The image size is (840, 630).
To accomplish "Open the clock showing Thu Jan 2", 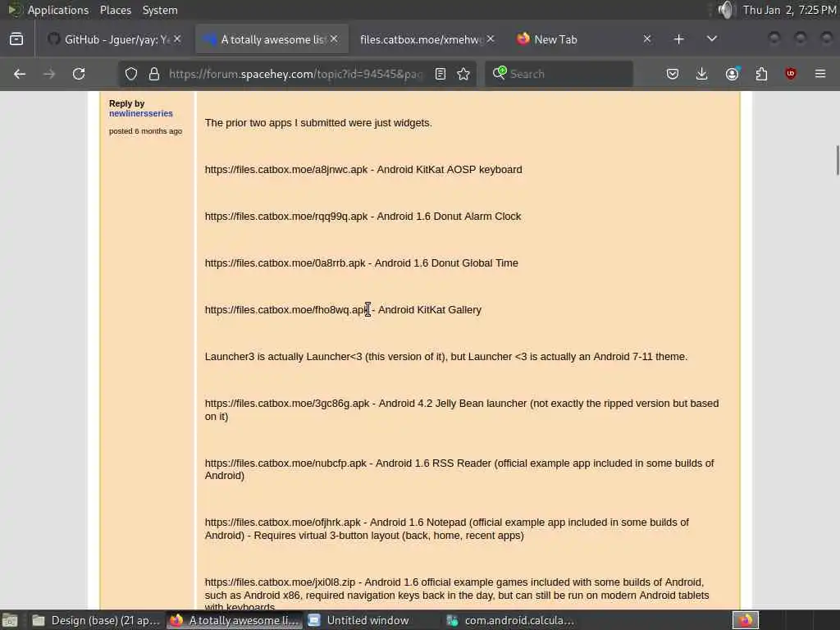I will tap(790, 10).
